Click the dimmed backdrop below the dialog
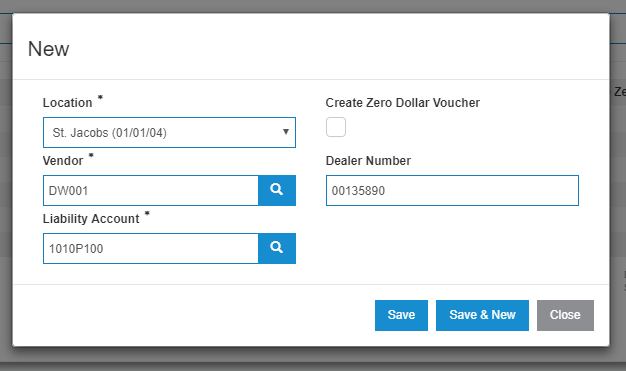Image resolution: width=626 pixels, height=371 pixels. [313, 361]
